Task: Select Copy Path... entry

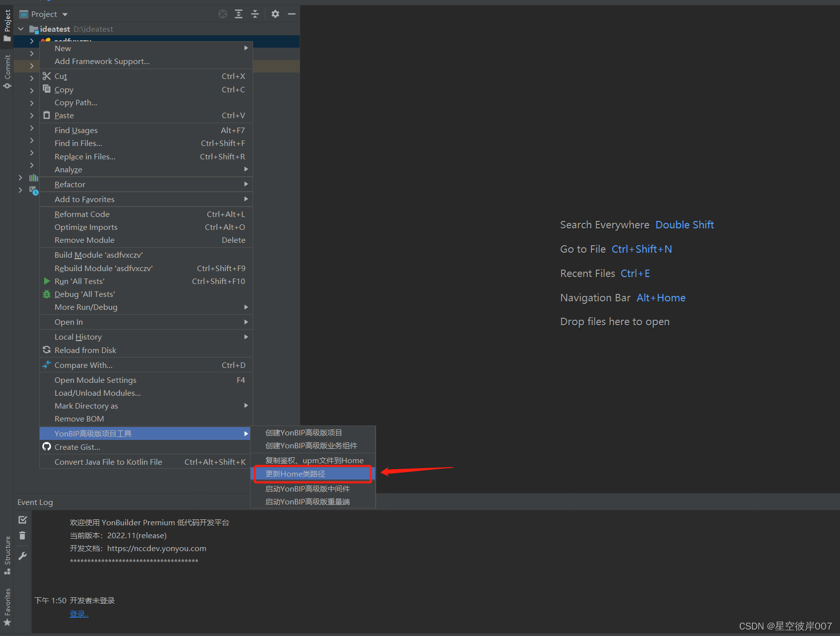Action: point(146,102)
